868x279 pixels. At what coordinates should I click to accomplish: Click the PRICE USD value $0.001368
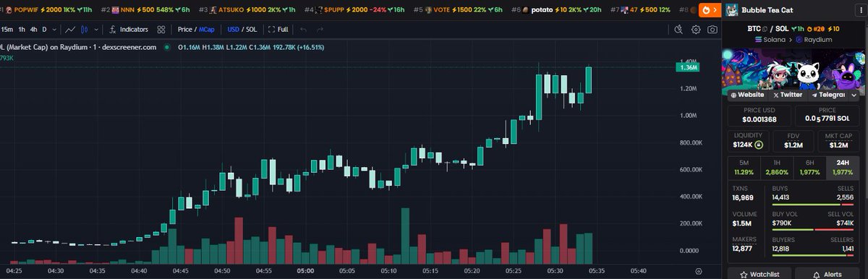point(759,119)
